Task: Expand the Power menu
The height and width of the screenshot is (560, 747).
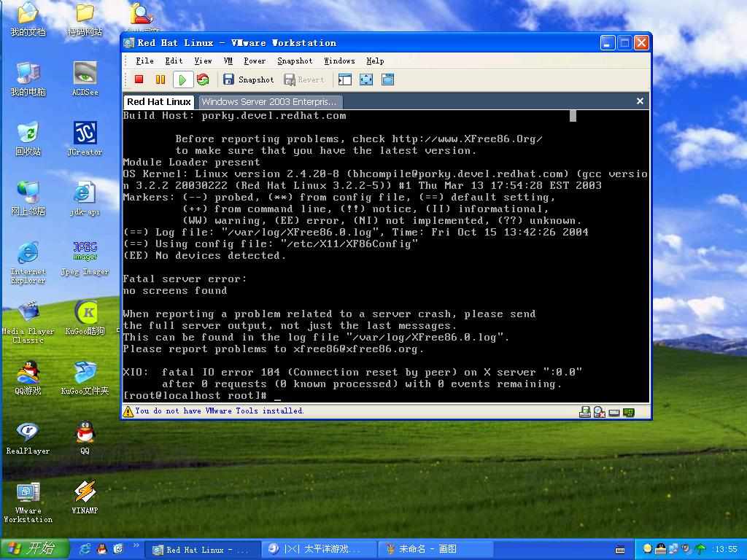Action: point(255,61)
